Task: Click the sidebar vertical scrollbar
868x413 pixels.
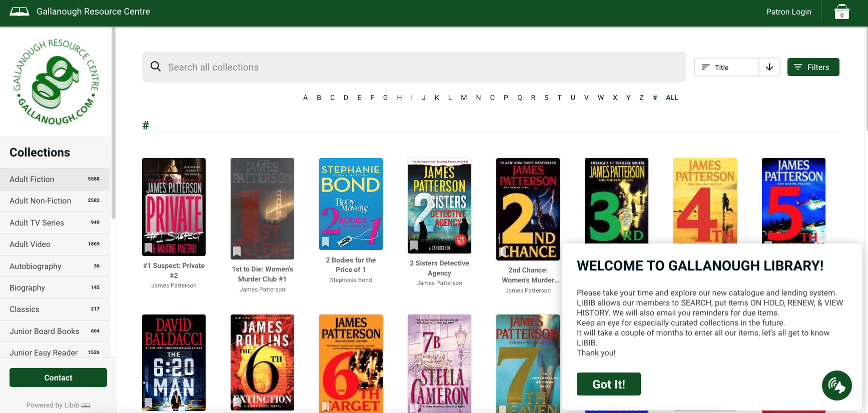Action: (114, 125)
